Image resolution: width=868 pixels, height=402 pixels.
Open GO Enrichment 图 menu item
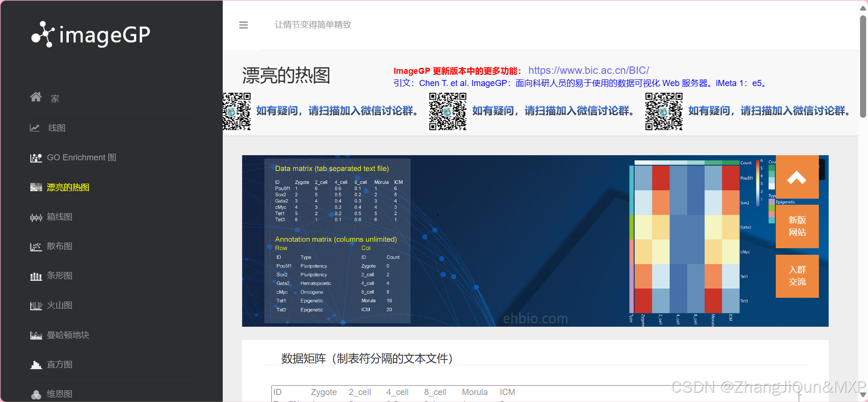click(81, 158)
